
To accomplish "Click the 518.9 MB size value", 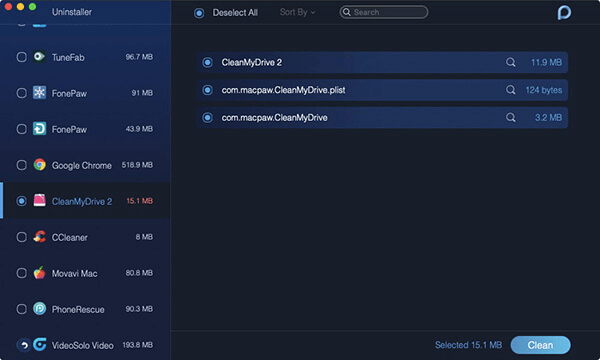I will pos(137,165).
